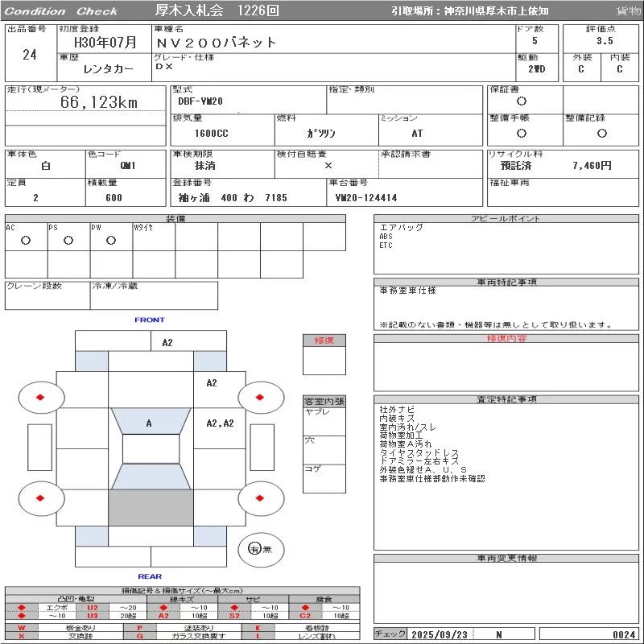Click the 66,123km mileage field
This screenshot has width=644, height=644.
tap(100, 103)
